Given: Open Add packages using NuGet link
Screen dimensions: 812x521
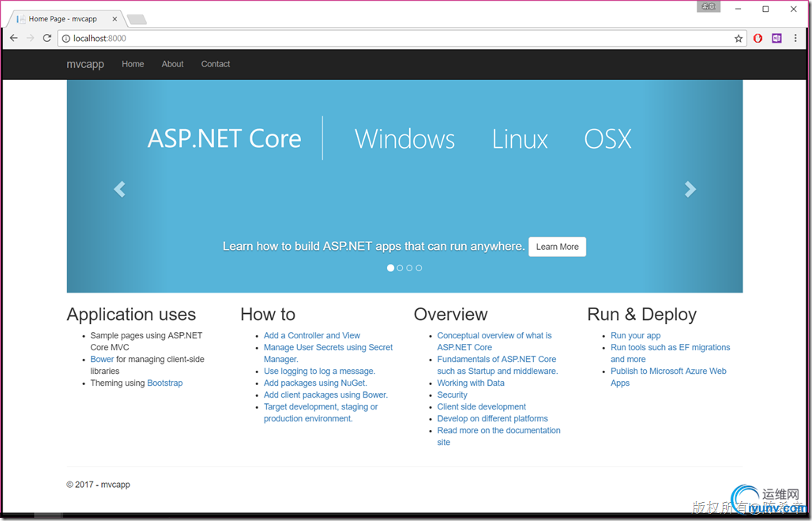Looking at the screenshot, I should (315, 383).
